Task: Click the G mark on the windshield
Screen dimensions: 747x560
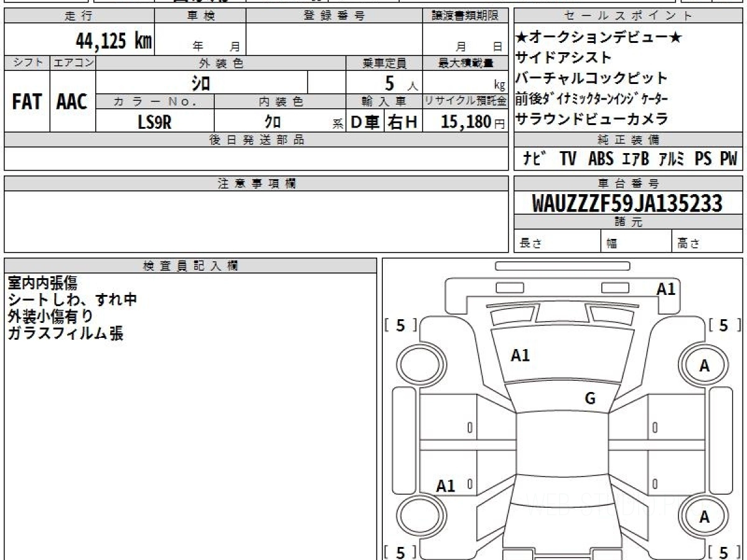Action: (x=590, y=399)
